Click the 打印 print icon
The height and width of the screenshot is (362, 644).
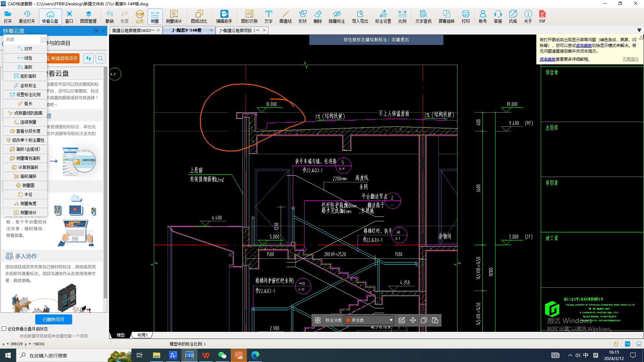point(466,16)
